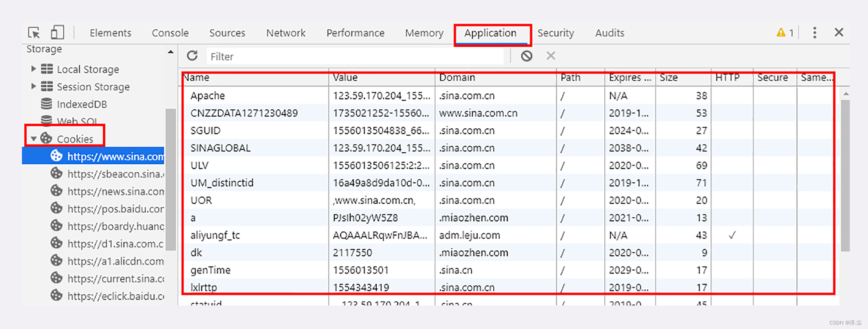Select the https://d1.sina.com.c cookie origin
This screenshot has width=868, height=329.
(115, 243)
